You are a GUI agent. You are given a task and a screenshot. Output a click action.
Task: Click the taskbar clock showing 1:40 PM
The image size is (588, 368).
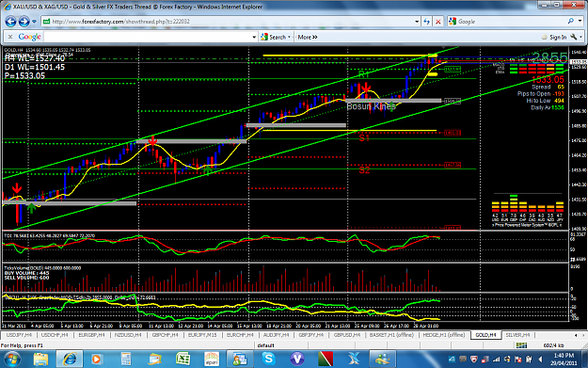click(564, 359)
